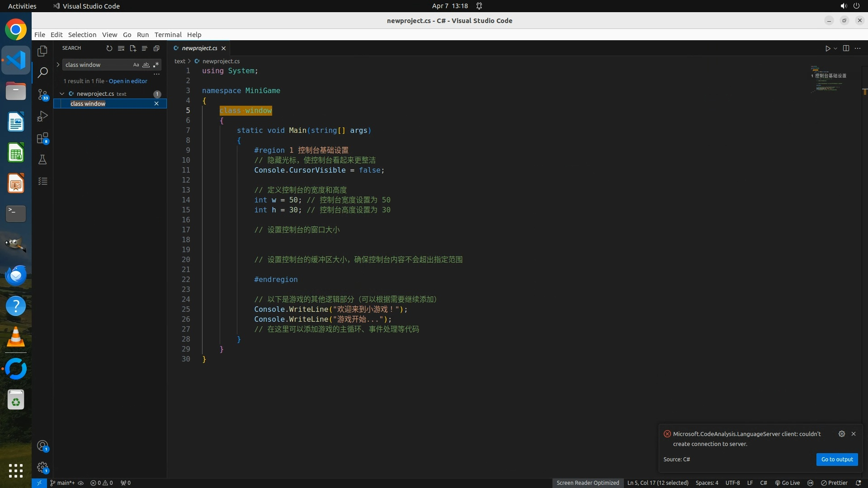Open the Manage gear in activity bar
Viewport: 868px width, 488px height.
tap(42, 467)
